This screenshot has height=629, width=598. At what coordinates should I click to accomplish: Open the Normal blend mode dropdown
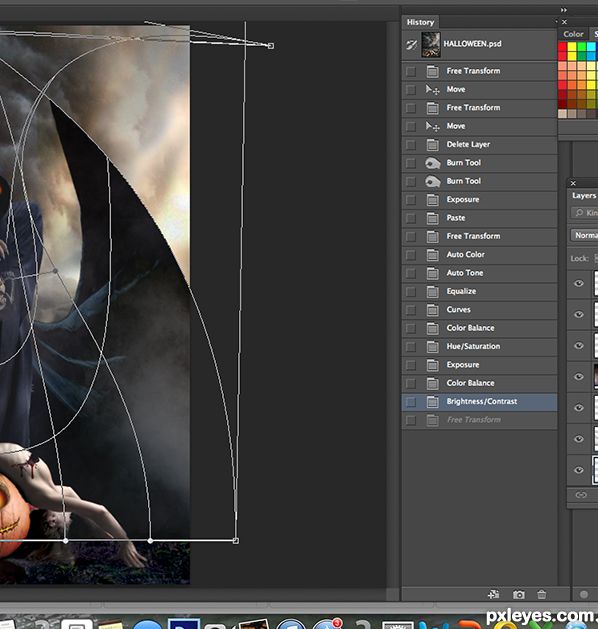point(585,235)
